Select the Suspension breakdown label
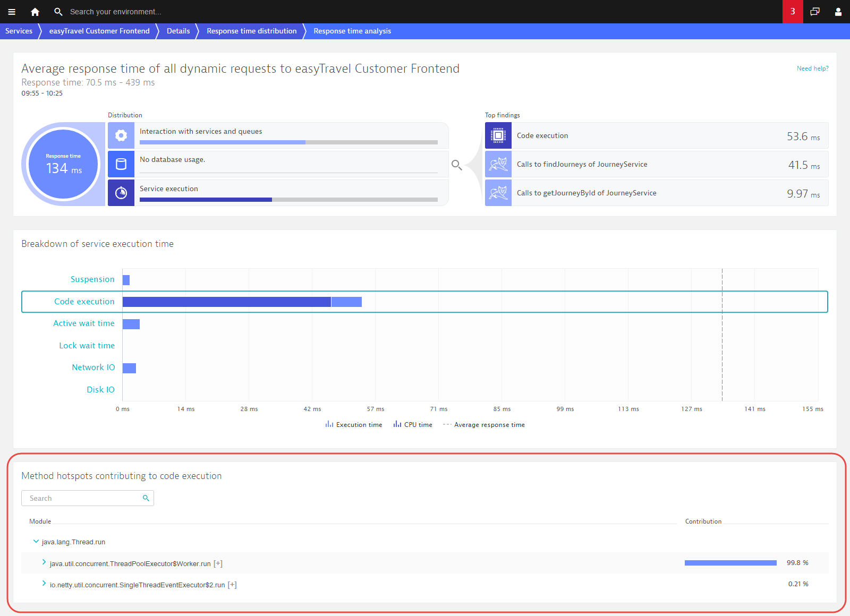Image resolution: width=850 pixels, height=616 pixels. [x=92, y=279]
